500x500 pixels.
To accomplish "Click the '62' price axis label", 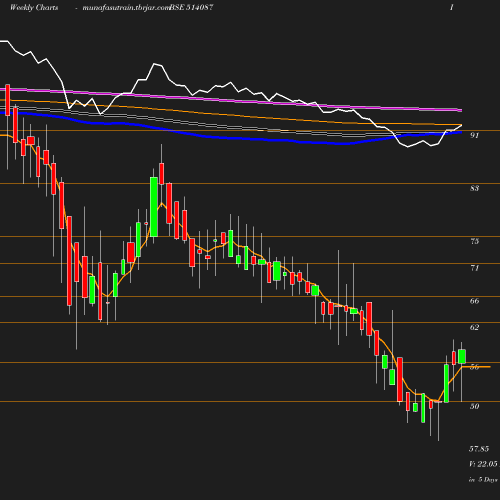I will 474,327.
